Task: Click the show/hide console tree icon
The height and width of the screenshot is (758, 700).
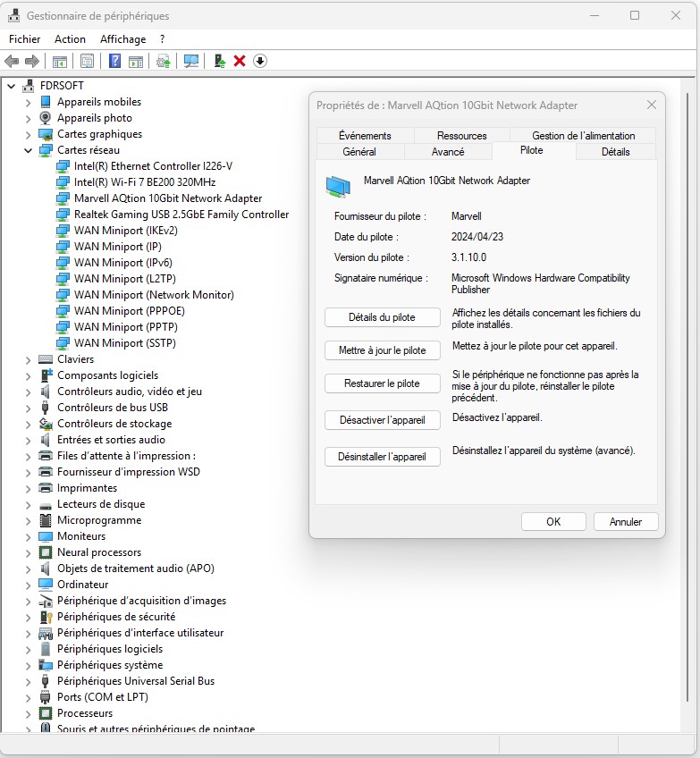Action: [x=60, y=61]
